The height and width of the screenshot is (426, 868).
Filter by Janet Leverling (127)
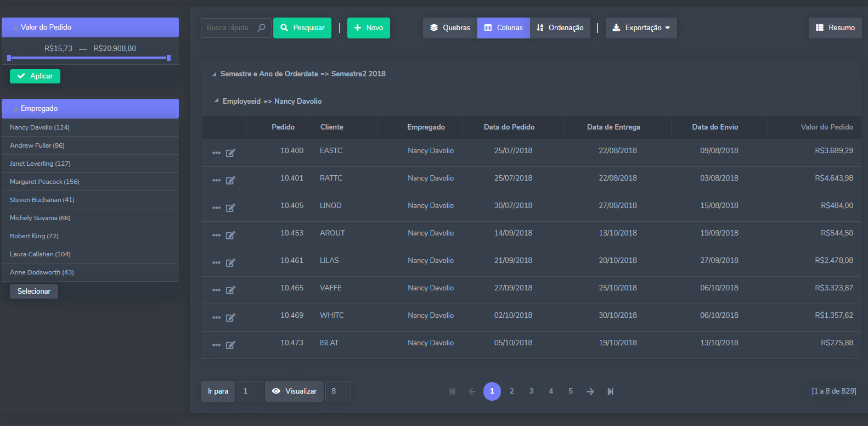(x=90, y=164)
